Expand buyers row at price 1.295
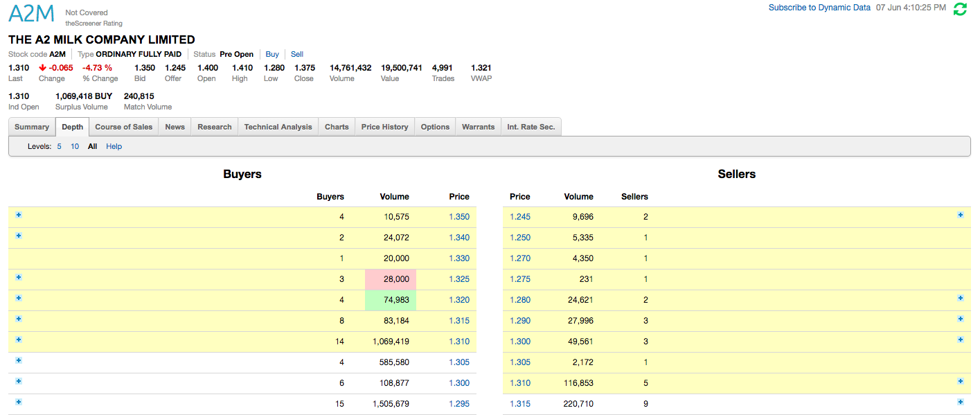The width and height of the screenshot is (980, 415). tap(19, 402)
